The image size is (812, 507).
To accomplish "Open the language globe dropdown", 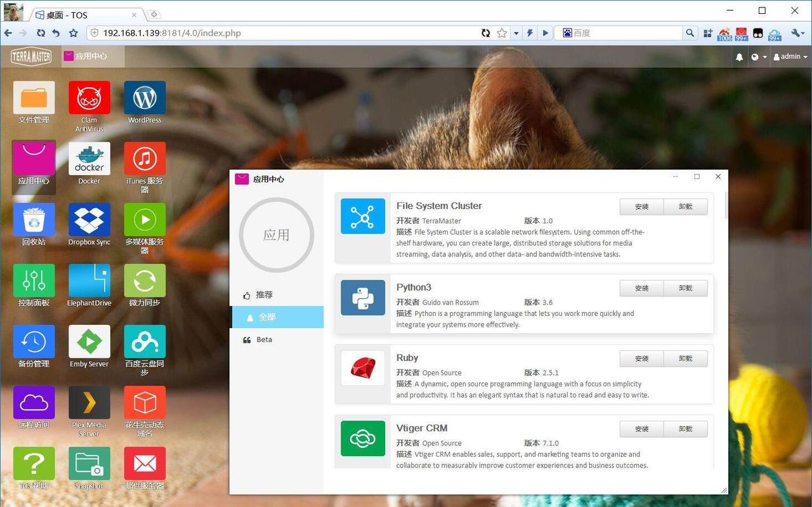I will pyautogui.click(x=759, y=57).
